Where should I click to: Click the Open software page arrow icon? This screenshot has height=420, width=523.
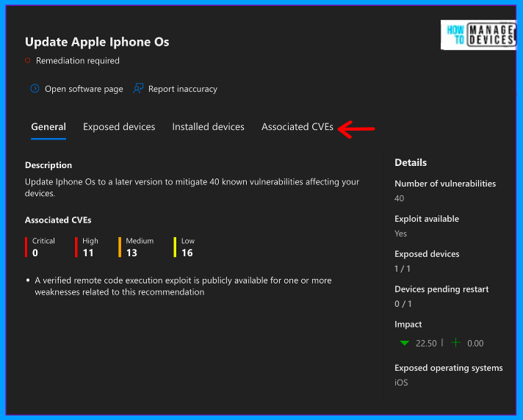coord(35,89)
